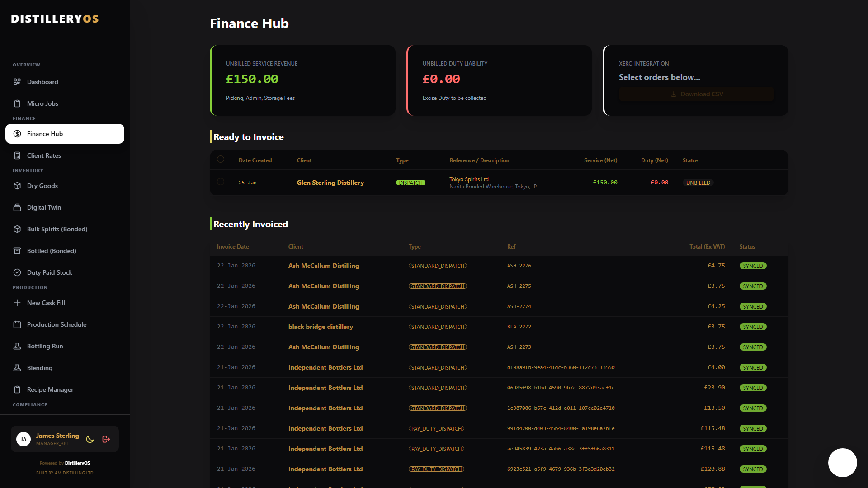The height and width of the screenshot is (488, 868).
Task: Tick the select-all checkbox in Ready to Invoice
Action: (x=221, y=159)
